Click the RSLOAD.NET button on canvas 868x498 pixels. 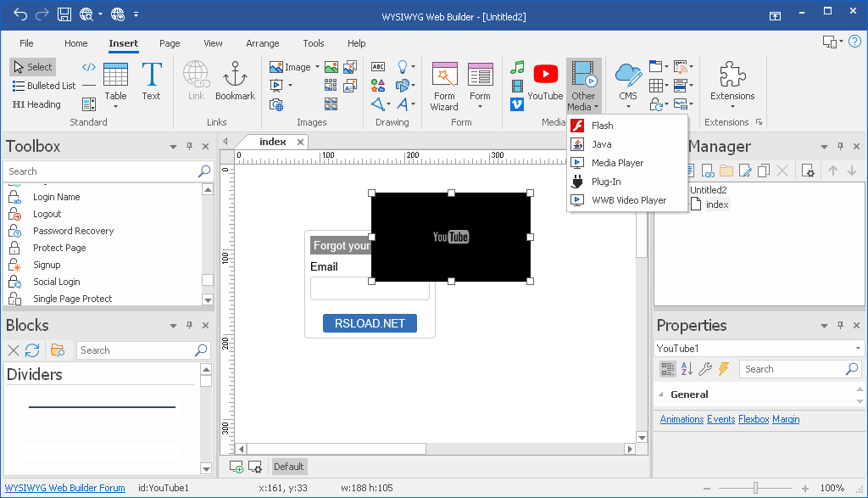(370, 323)
